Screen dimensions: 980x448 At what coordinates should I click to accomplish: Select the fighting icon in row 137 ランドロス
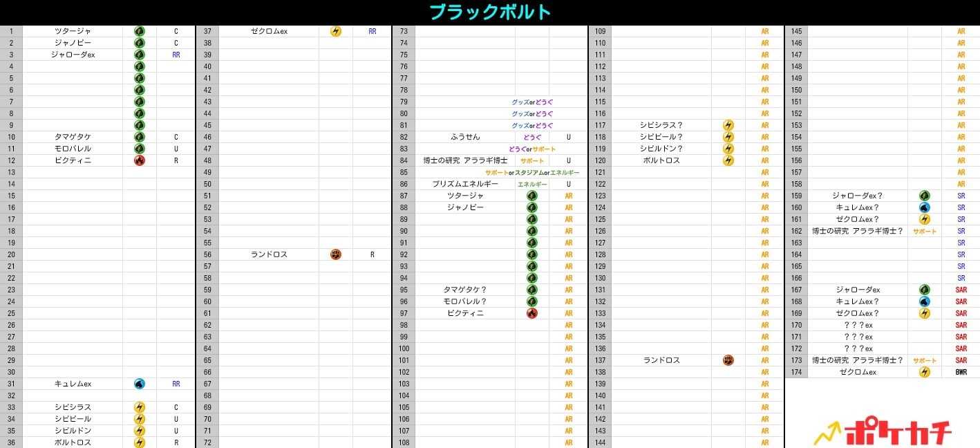728,360
